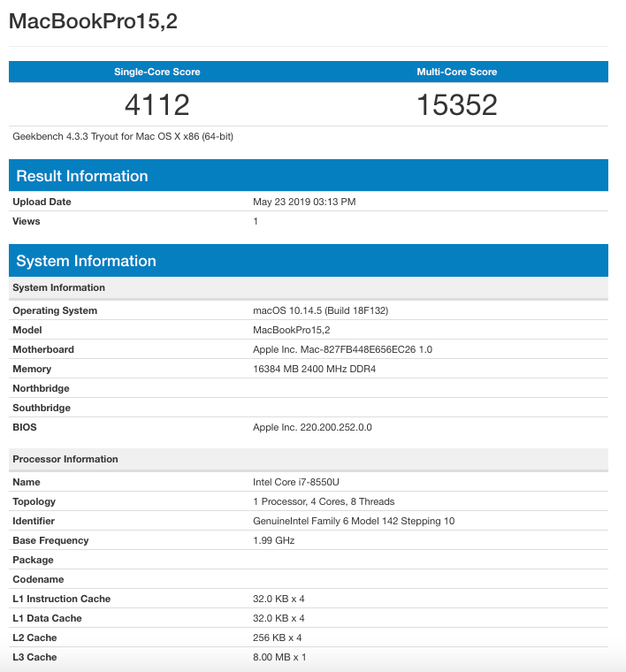
Task: Select the Northbridge row label
Action: (41, 388)
